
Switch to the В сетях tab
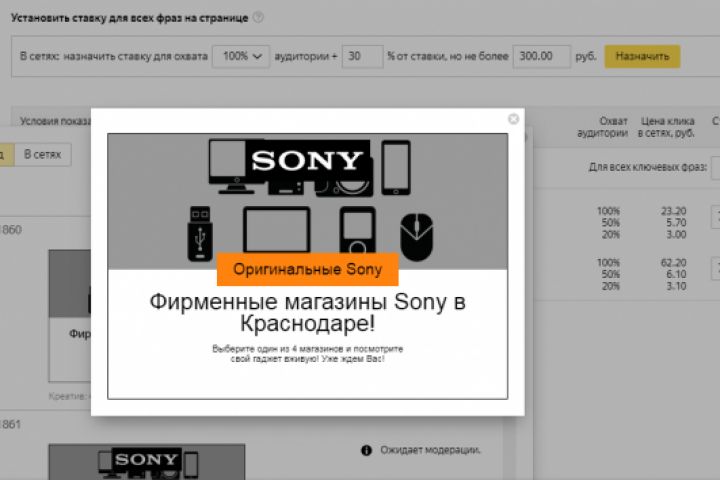click(43, 154)
